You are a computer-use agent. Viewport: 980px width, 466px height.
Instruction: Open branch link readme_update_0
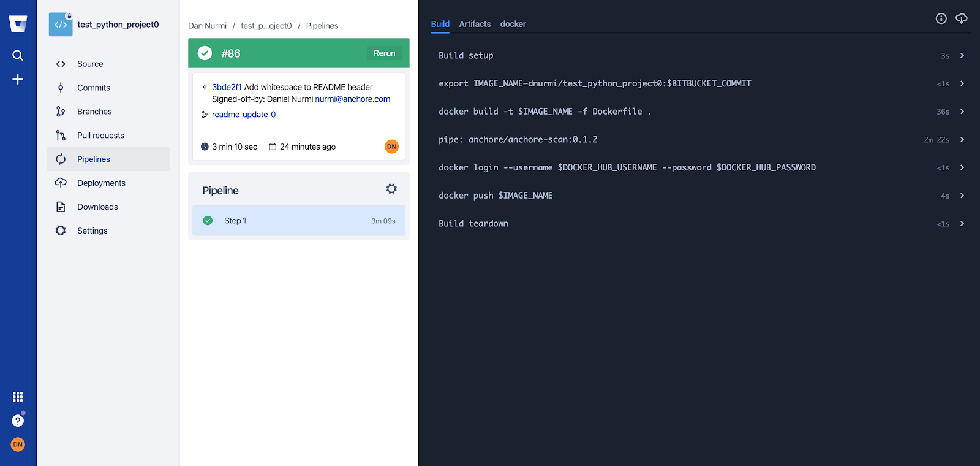click(244, 115)
